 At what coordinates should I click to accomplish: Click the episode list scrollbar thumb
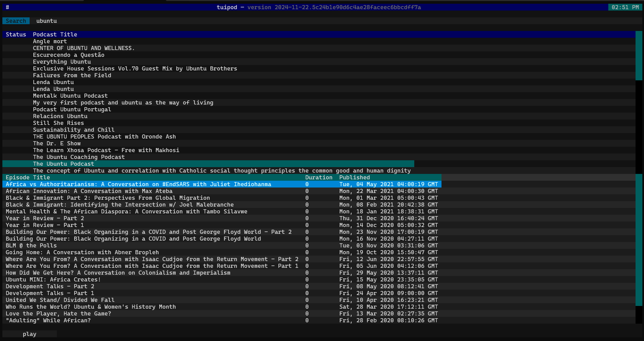click(639, 240)
